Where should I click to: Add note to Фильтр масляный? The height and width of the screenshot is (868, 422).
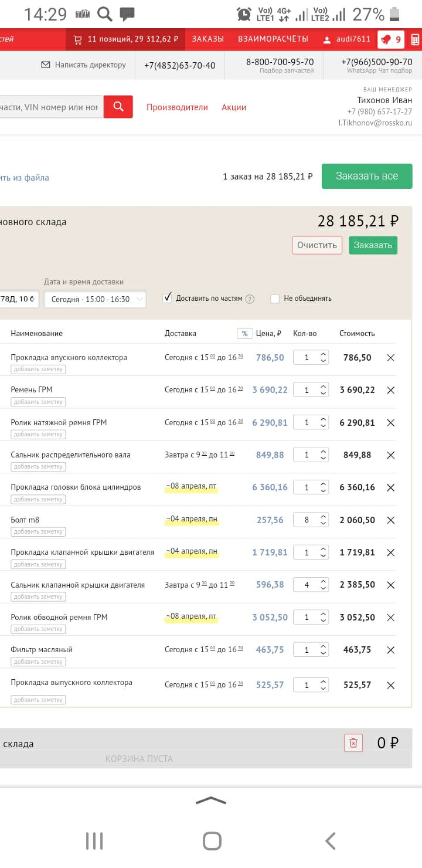point(38,662)
